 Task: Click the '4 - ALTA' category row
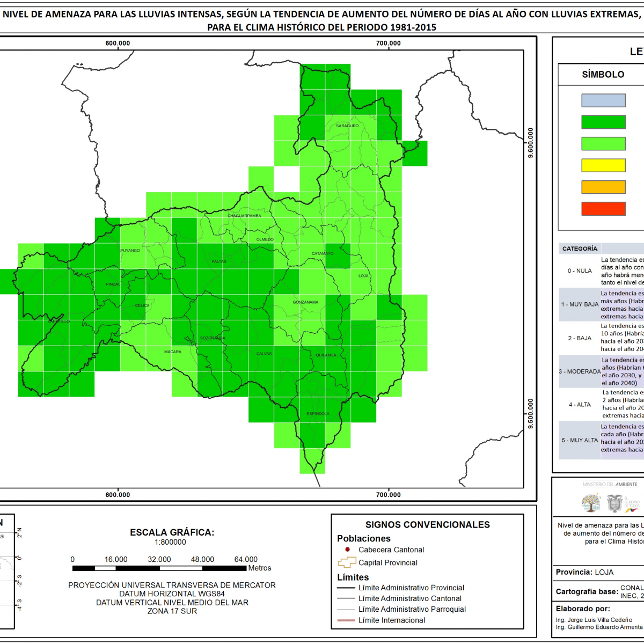point(601,405)
